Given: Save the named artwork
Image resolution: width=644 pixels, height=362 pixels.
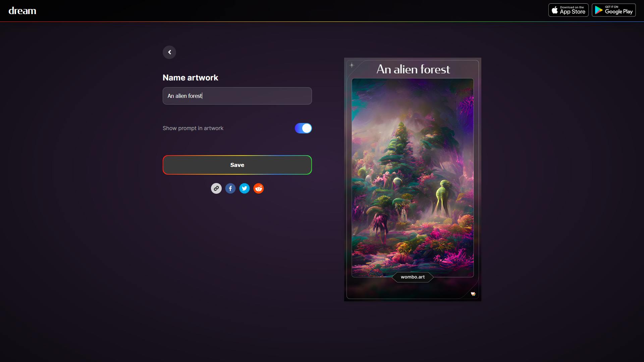Looking at the screenshot, I should coord(237,165).
